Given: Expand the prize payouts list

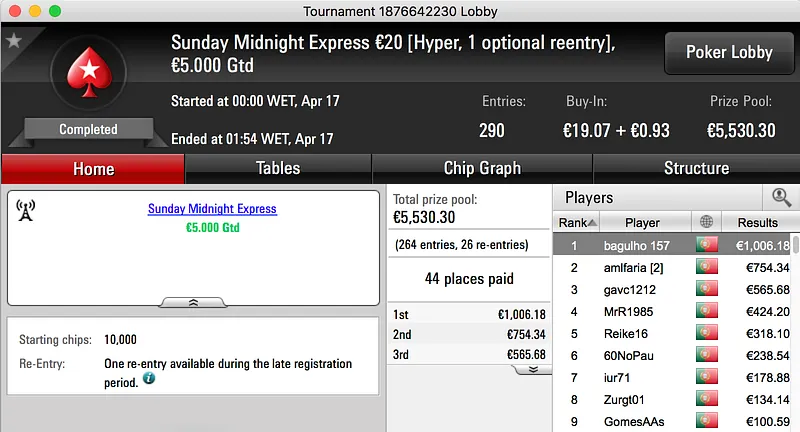Looking at the screenshot, I should [533, 368].
